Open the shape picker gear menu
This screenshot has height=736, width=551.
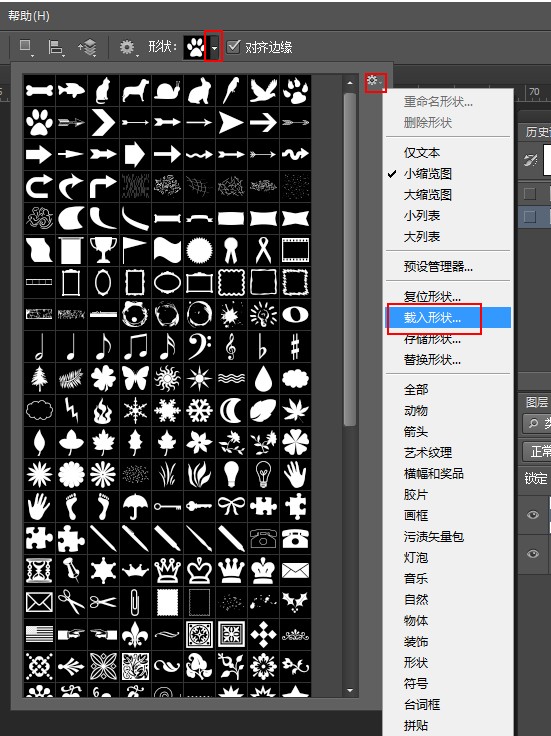point(375,82)
